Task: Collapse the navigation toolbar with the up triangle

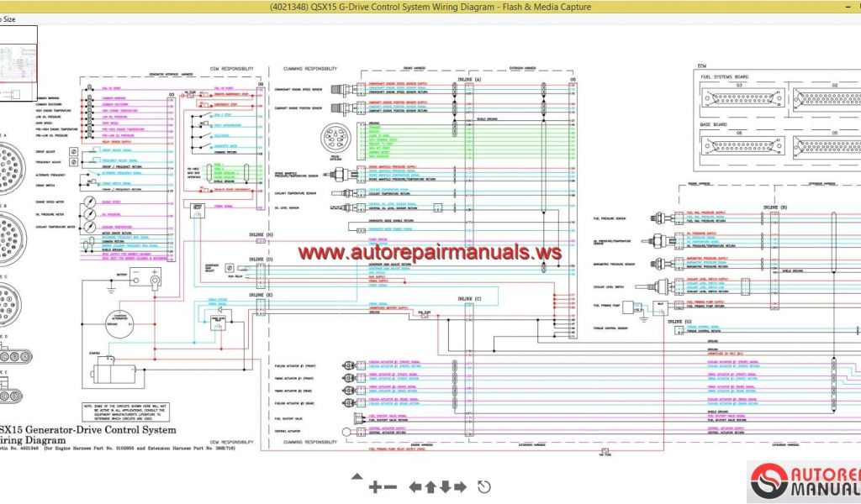Action: pos(357,477)
